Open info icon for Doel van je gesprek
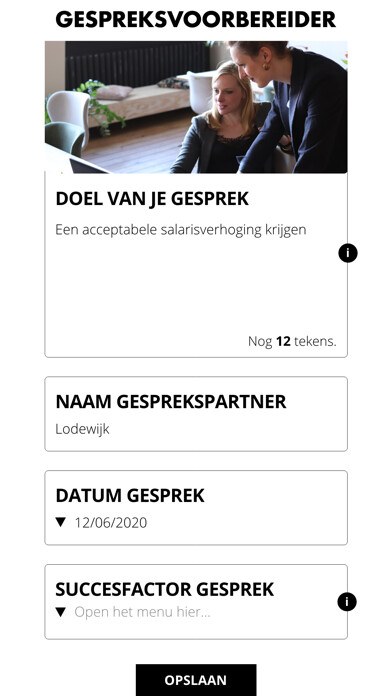The height and width of the screenshot is (696, 392). [x=348, y=253]
